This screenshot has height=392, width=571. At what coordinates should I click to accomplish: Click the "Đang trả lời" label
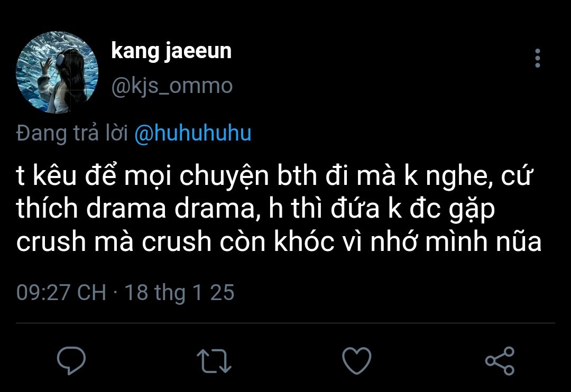[72, 134]
